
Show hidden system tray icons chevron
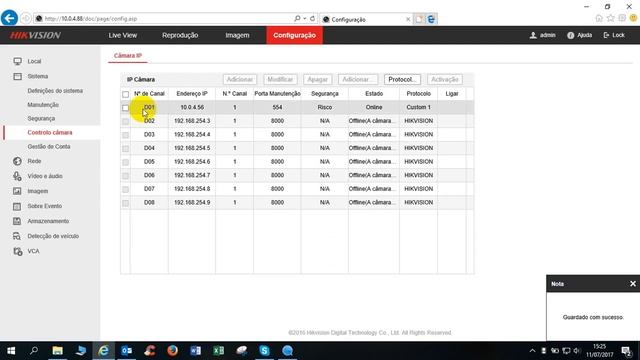(x=532, y=351)
